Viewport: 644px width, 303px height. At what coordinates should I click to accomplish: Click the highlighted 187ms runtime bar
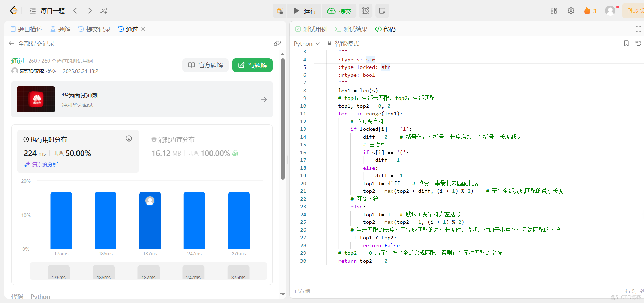pos(150,220)
